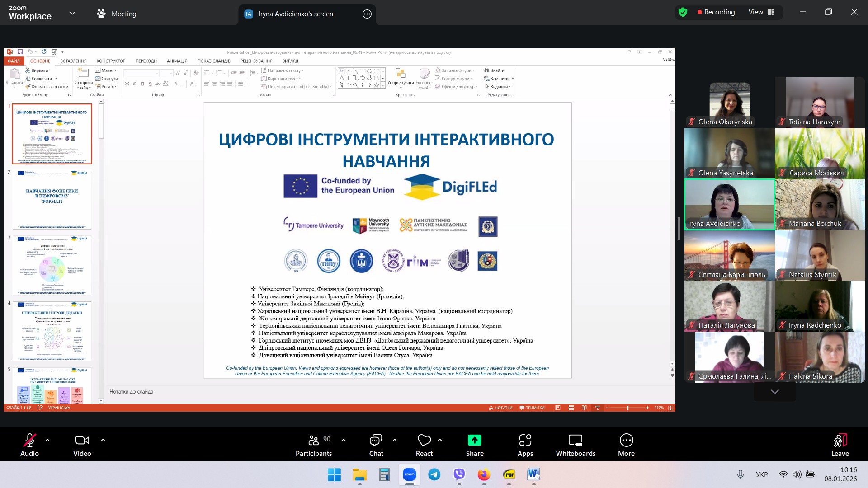868x488 pixels.
Task: Open Telegram from the Windows taskbar
Action: pos(434,474)
